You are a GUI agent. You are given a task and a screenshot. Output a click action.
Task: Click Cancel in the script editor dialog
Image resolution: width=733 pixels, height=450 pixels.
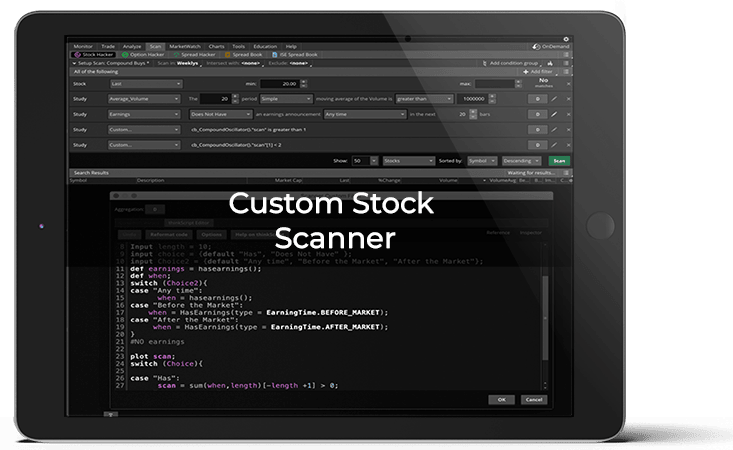coord(532,399)
